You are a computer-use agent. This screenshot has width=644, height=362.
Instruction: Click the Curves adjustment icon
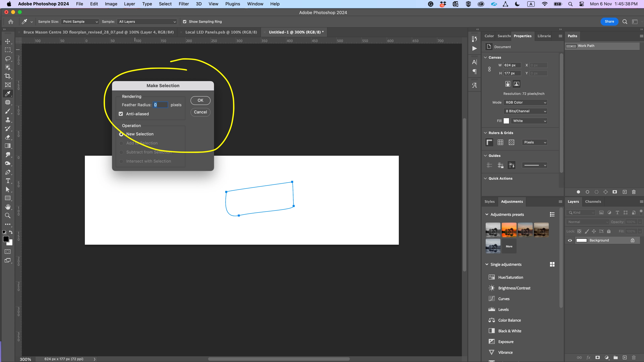coord(492,298)
